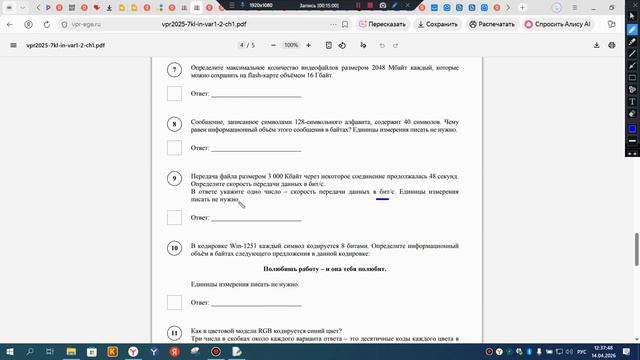Image resolution: width=640 pixels, height=360 pixels.
Task: Open the PDF sidebar hamburger menu
Action: [13, 45]
